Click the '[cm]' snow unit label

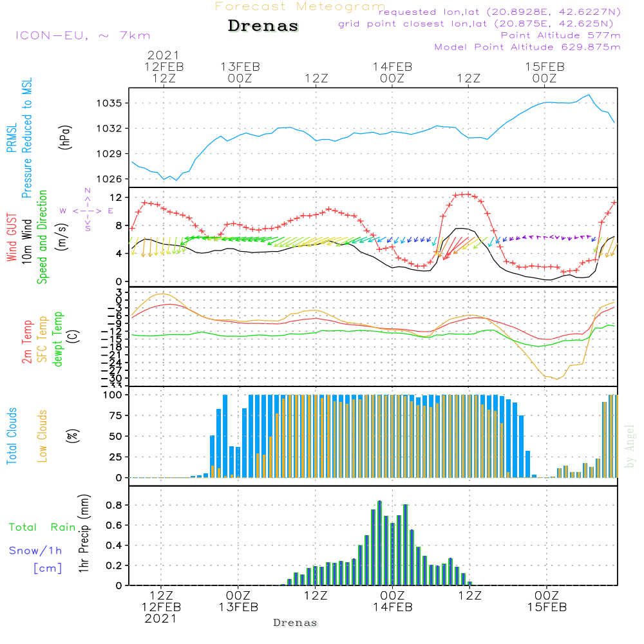[x=48, y=569]
